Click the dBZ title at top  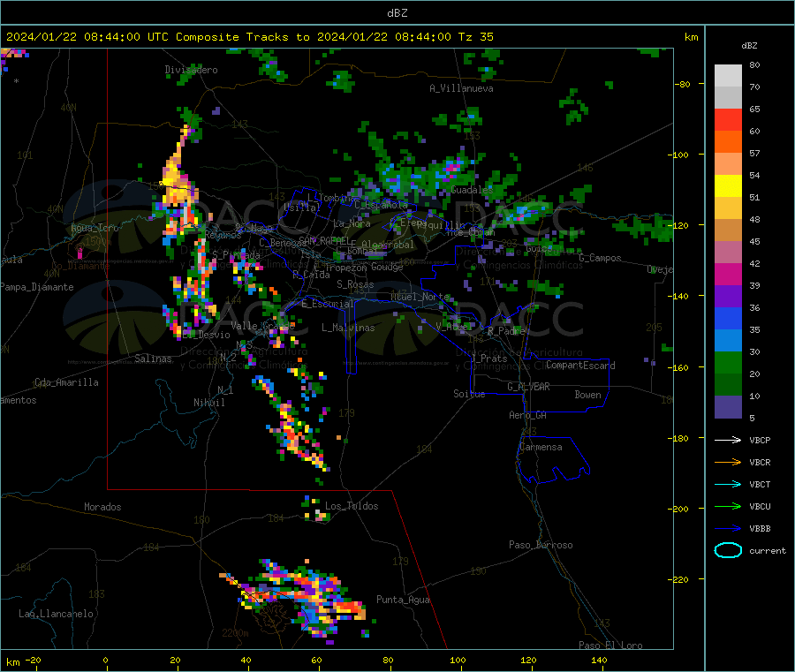pos(397,13)
